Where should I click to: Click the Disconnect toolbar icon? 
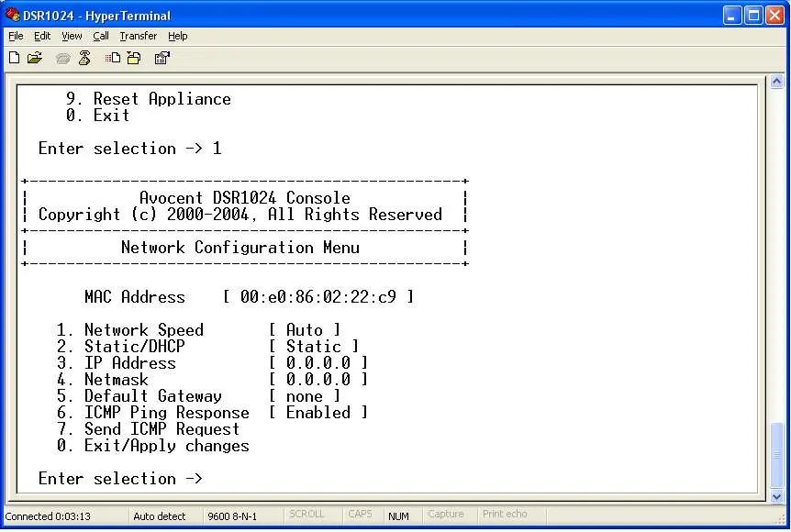click(x=84, y=58)
